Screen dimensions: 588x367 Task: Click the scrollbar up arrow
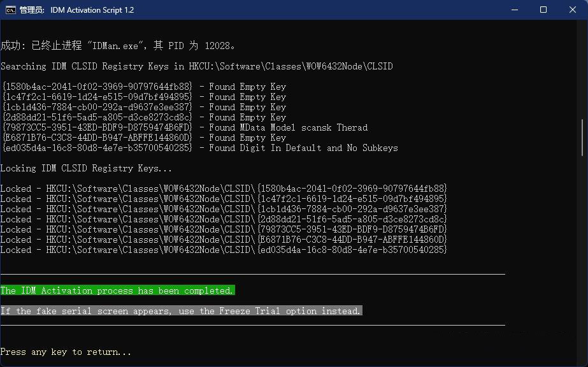point(582,25)
